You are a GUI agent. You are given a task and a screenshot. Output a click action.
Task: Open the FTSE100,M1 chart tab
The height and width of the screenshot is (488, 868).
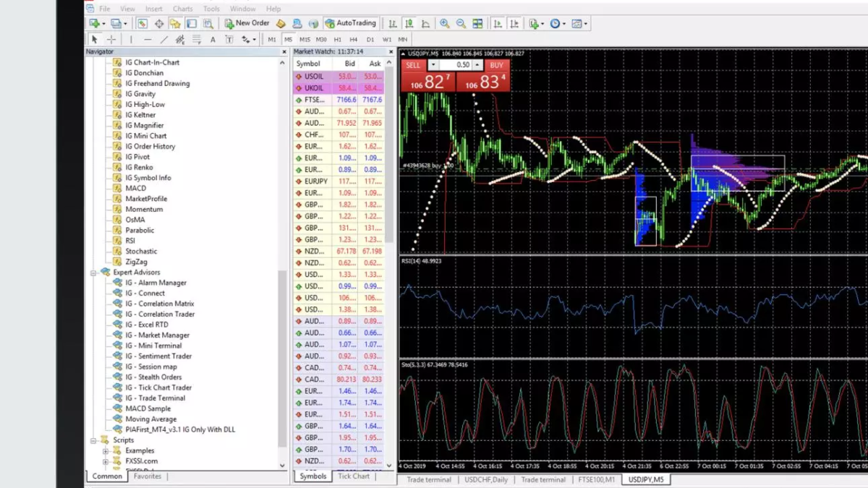click(x=596, y=480)
